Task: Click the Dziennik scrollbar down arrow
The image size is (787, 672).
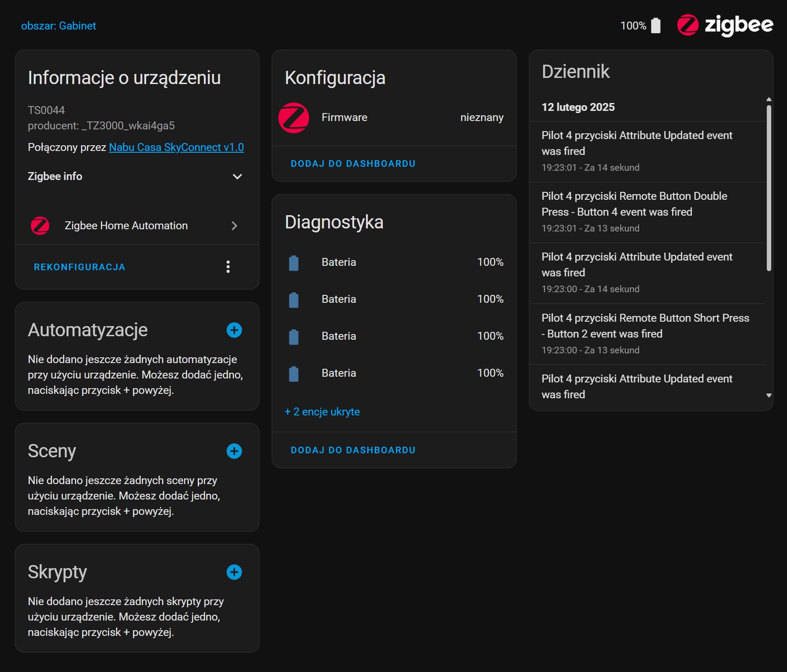Action: [769, 395]
